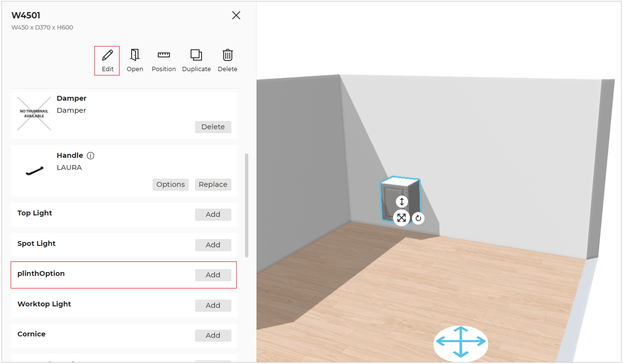Screen dimensions: 623x364
Task: Add a Spot Light
Action: point(213,245)
